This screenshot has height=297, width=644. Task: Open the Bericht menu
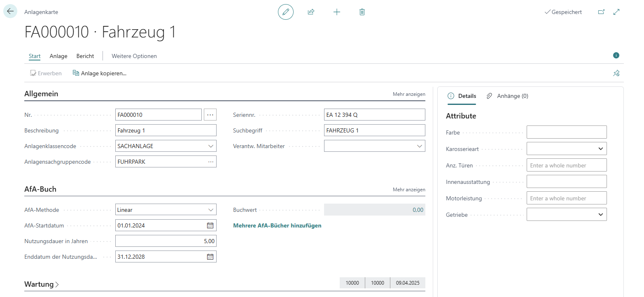pyautogui.click(x=85, y=56)
